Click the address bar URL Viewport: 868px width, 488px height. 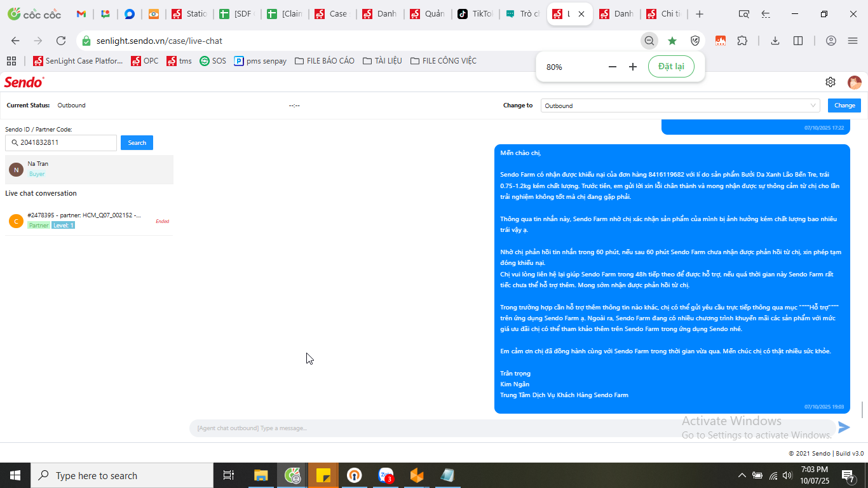point(159,41)
